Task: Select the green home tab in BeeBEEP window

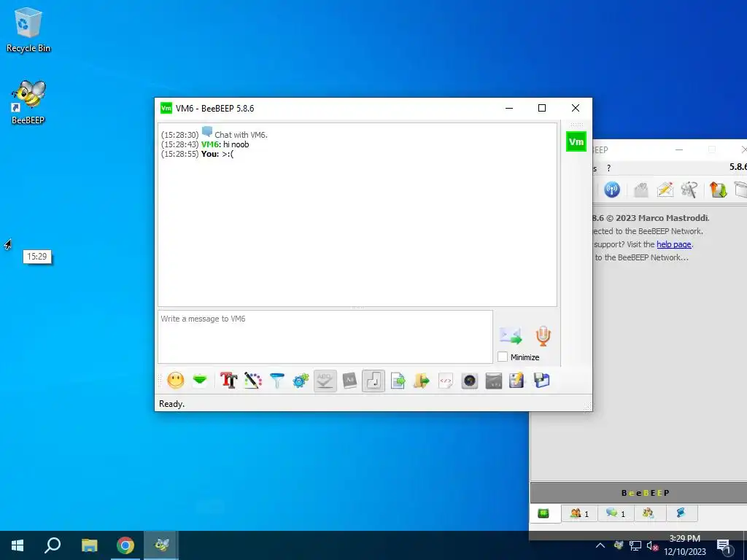Action: click(543, 513)
